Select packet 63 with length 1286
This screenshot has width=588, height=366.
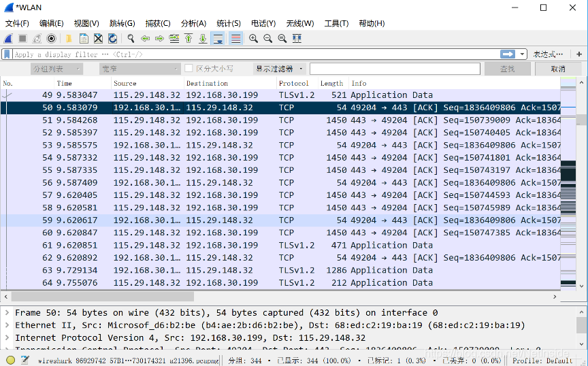coord(280,270)
